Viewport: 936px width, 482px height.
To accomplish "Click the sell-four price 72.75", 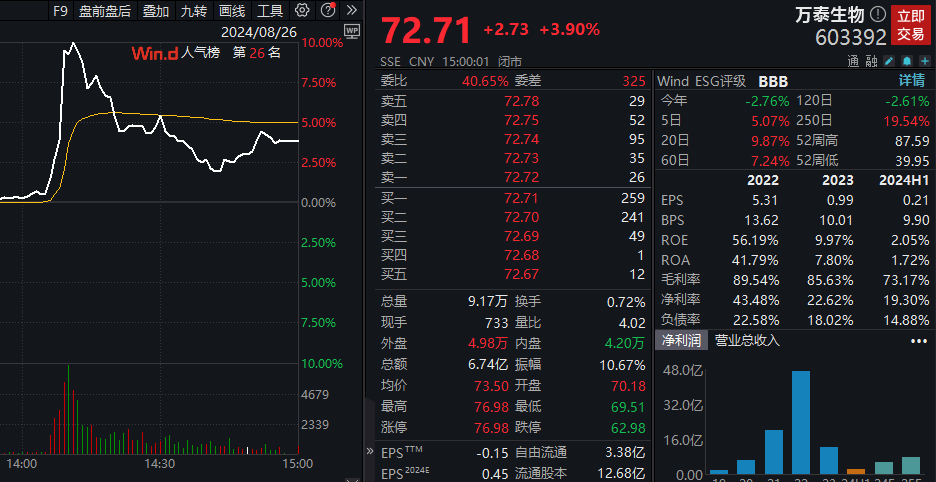I will [521, 120].
